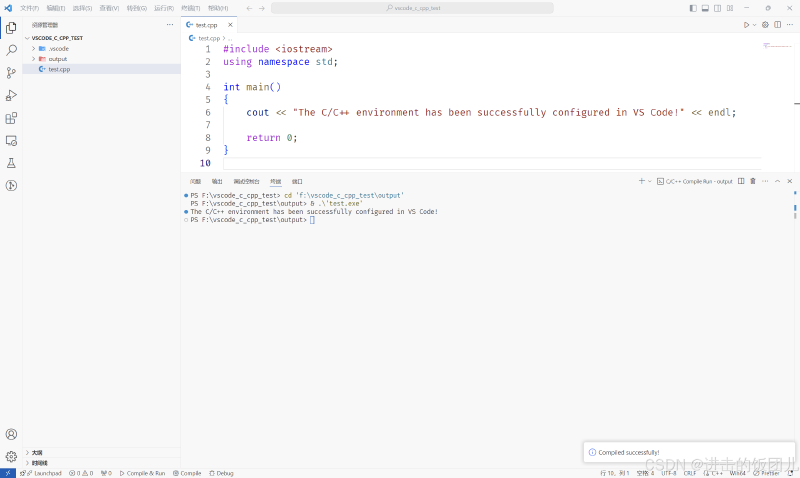Split the editor to the right
Screen dimensions: 800x478
(x=778, y=24)
